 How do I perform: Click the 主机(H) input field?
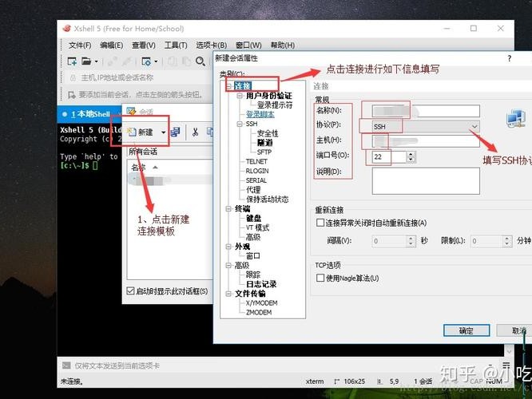click(x=426, y=141)
